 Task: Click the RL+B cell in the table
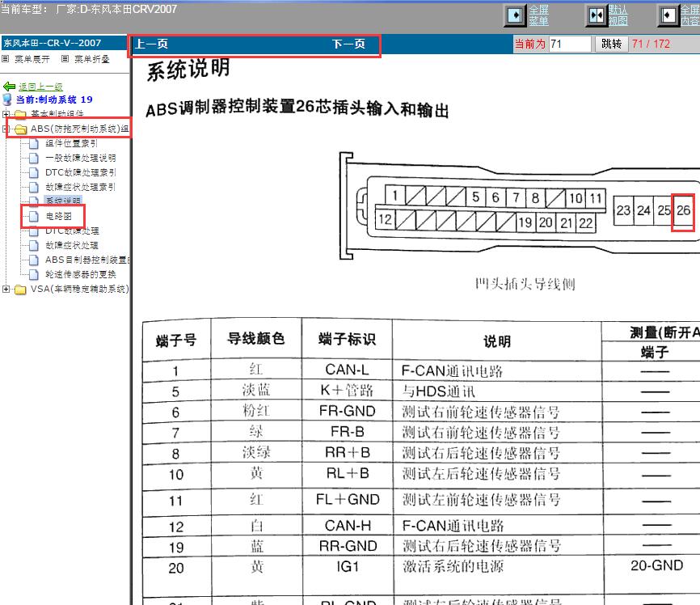(347, 473)
